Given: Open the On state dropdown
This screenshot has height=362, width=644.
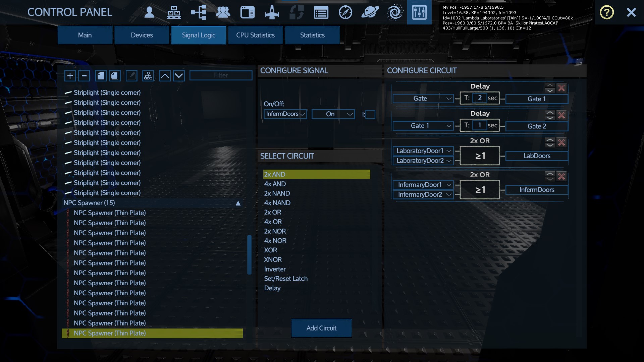Looking at the screenshot, I should 333,114.
